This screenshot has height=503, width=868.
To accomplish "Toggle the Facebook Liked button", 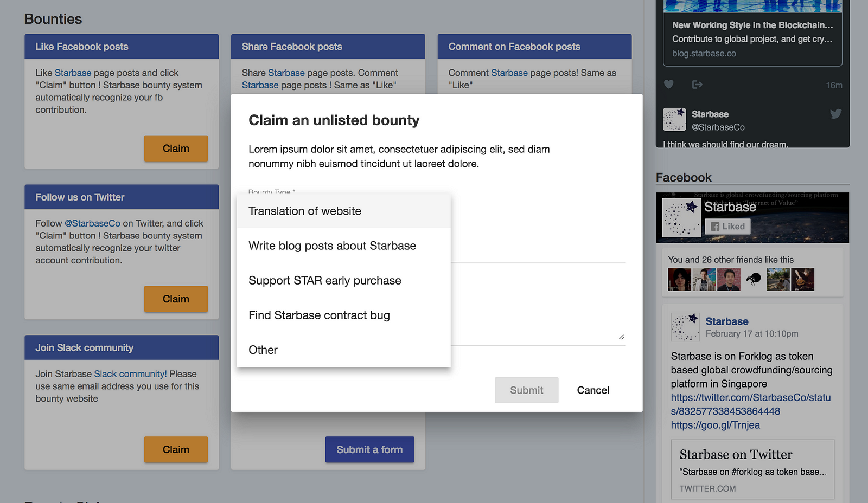I will [727, 227].
